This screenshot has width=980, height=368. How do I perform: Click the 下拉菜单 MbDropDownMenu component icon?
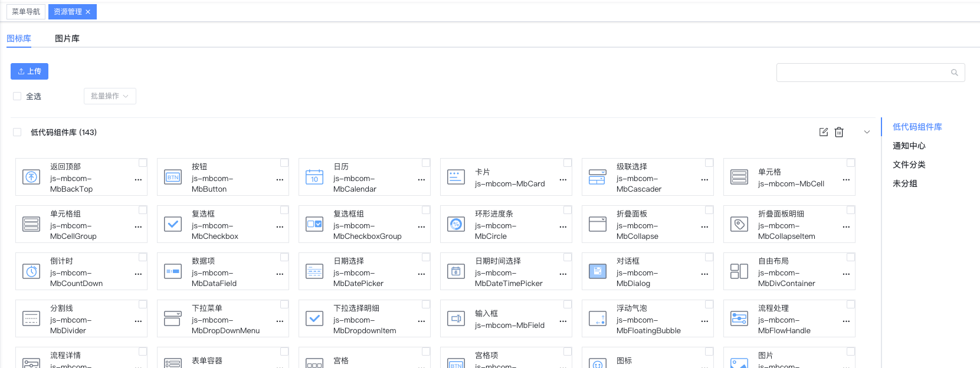coord(173,318)
